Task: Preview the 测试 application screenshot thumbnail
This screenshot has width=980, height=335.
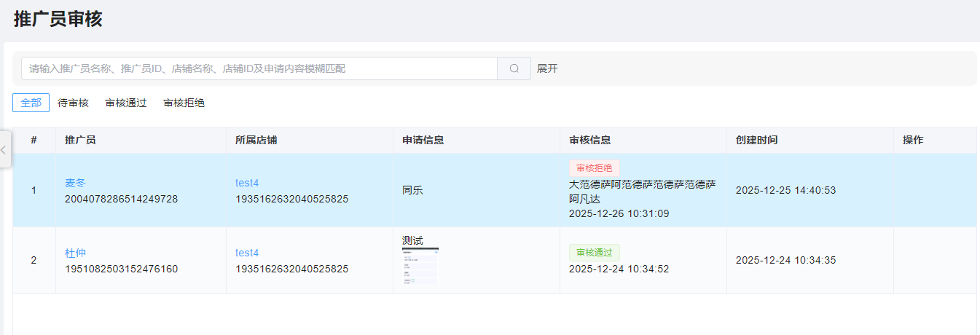Action: (420, 267)
